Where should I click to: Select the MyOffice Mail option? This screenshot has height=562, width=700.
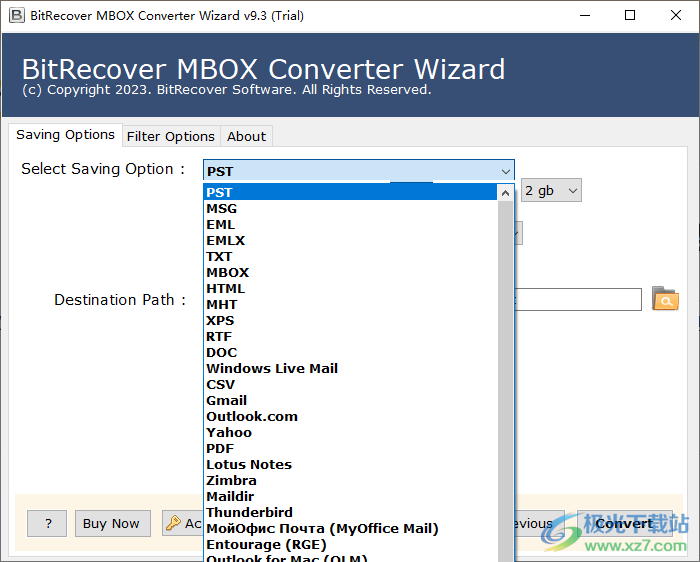click(x=350, y=529)
